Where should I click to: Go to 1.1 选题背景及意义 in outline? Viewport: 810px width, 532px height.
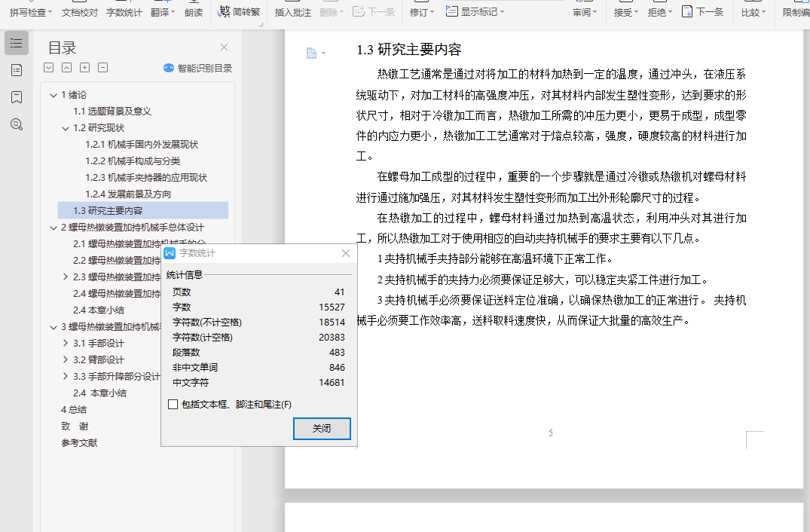(x=112, y=112)
